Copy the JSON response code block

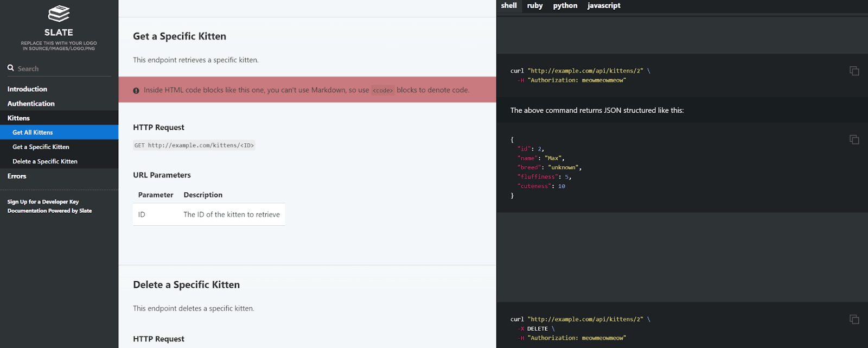coord(854,140)
